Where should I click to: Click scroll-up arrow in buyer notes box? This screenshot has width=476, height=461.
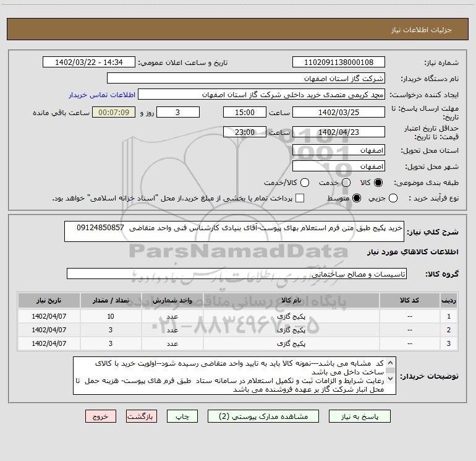(x=391, y=363)
